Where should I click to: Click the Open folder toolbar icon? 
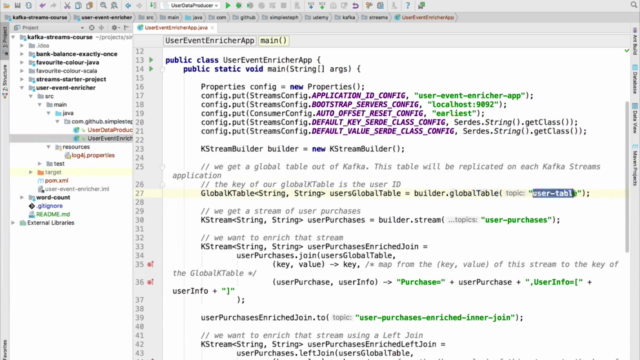pyautogui.click(x=6, y=6)
